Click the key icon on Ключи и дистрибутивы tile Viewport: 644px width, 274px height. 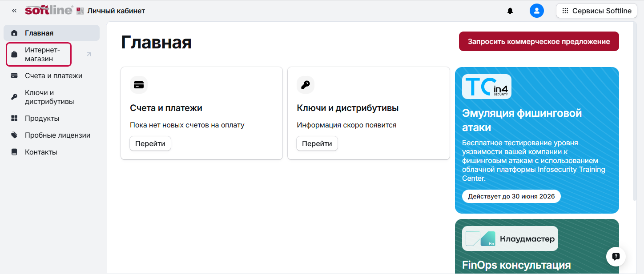[306, 85]
